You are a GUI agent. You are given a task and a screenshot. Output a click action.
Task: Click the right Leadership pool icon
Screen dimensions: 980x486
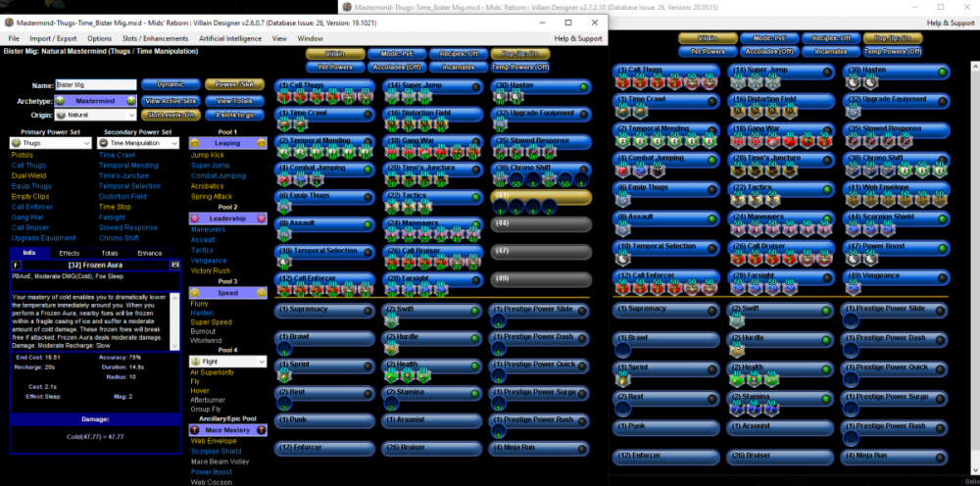tap(262, 219)
